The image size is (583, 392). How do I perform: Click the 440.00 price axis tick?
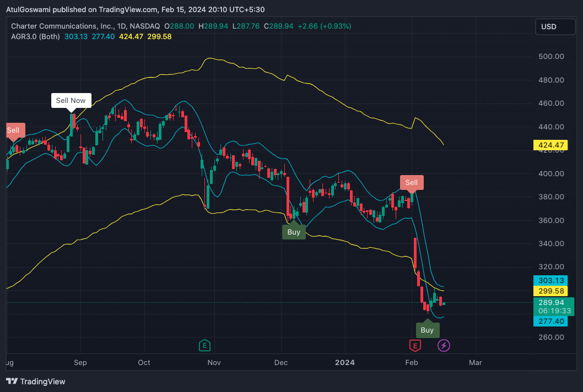click(551, 127)
